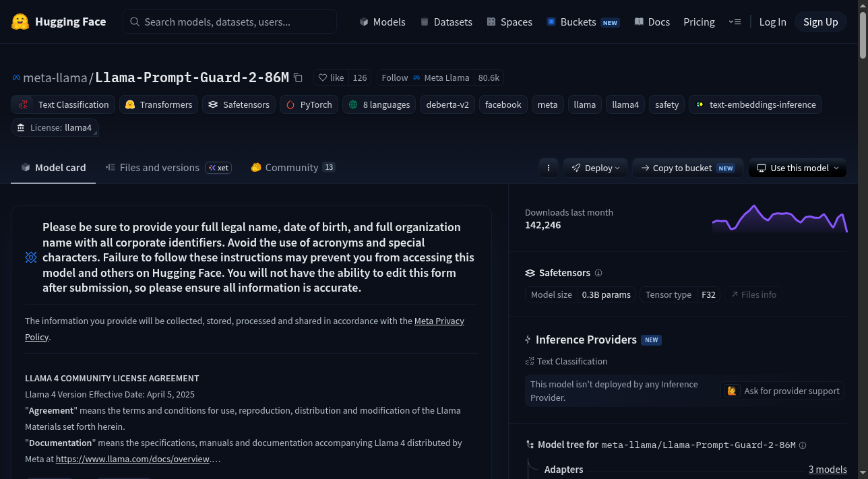Click Model tree info circle icon
Viewport: 868px width, 479px height.
point(803,445)
